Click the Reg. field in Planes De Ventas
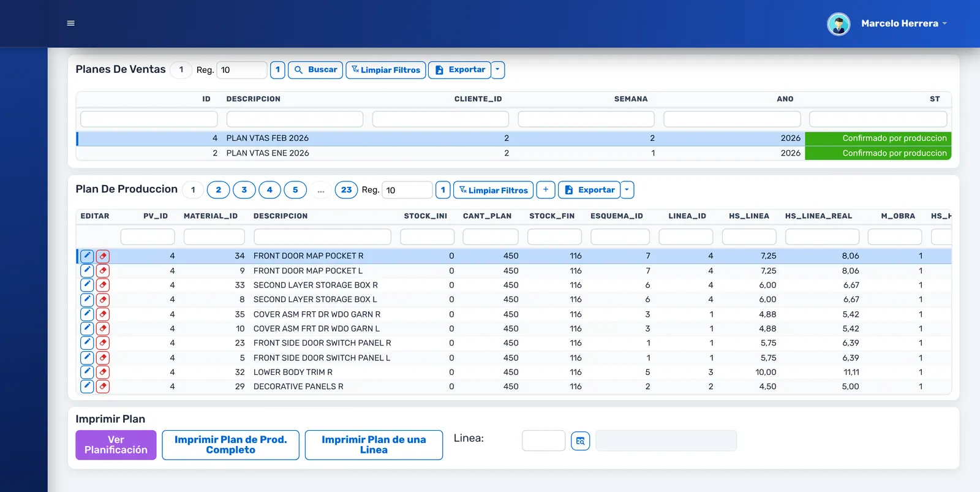980x492 pixels. click(242, 70)
